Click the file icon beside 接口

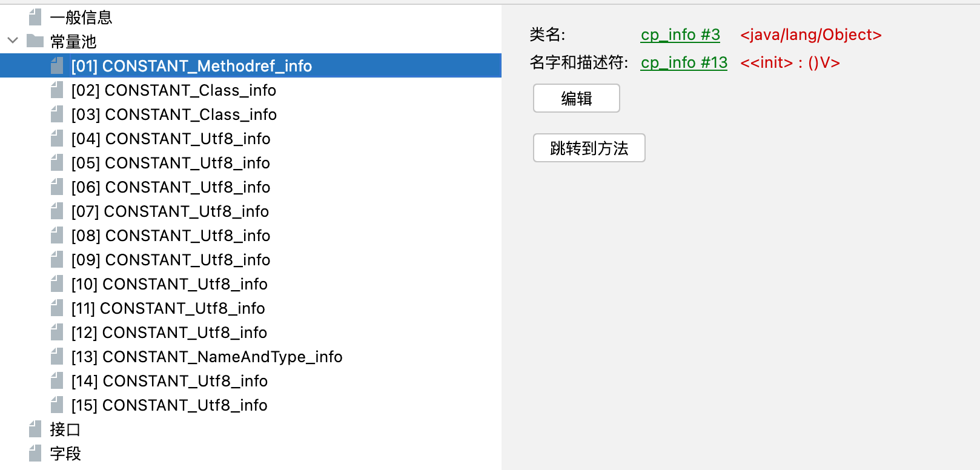(36, 429)
